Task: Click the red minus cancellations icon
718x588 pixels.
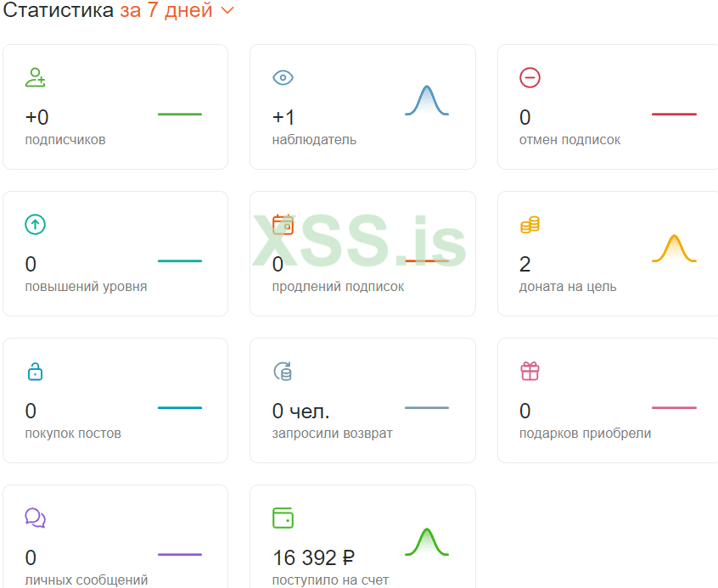Action: [x=530, y=78]
